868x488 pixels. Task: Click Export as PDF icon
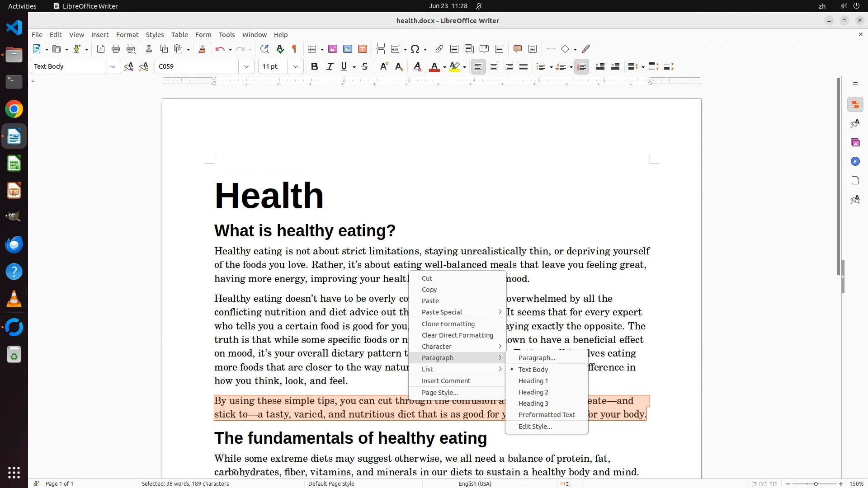pyautogui.click(x=101, y=49)
